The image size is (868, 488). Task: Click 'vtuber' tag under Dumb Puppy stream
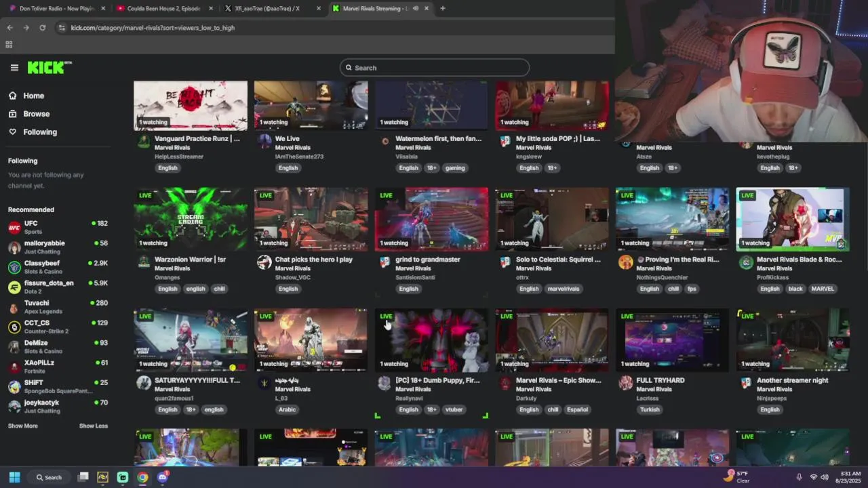(x=454, y=409)
